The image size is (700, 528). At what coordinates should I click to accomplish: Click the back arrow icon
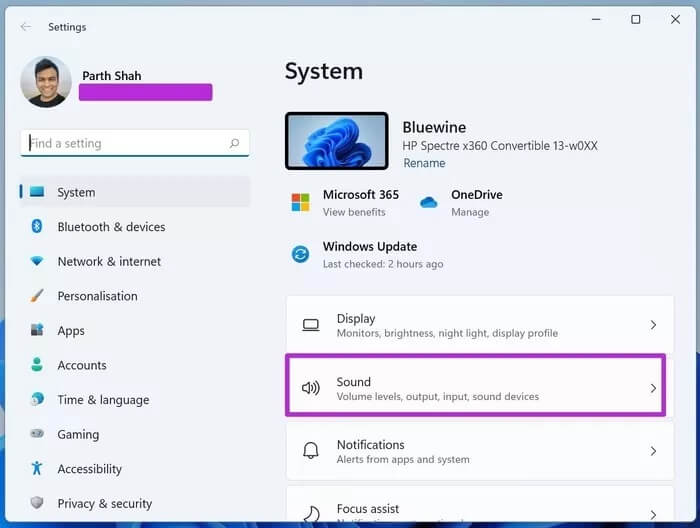tap(25, 27)
